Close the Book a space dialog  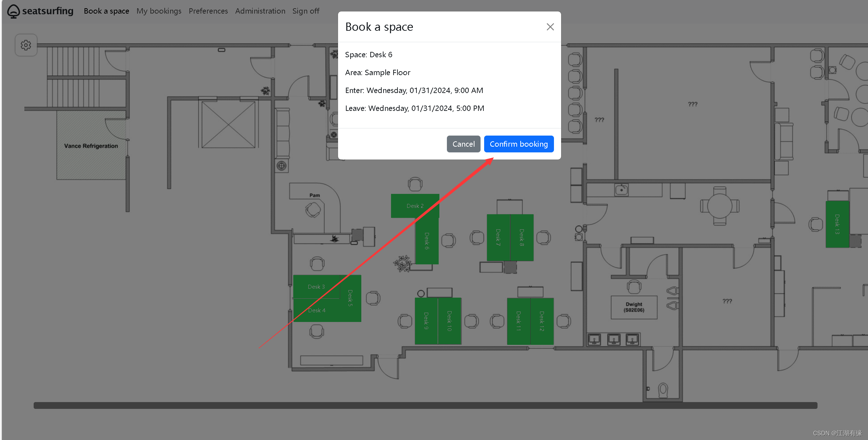[550, 27]
